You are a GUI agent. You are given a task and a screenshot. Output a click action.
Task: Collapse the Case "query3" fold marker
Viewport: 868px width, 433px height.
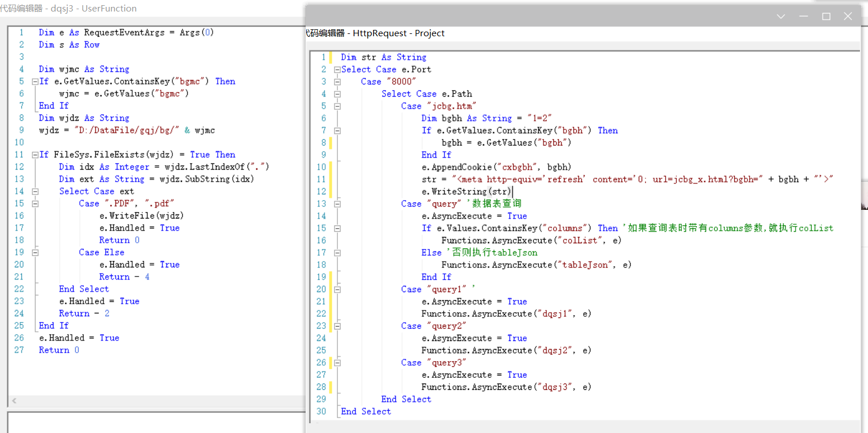tap(337, 363)
